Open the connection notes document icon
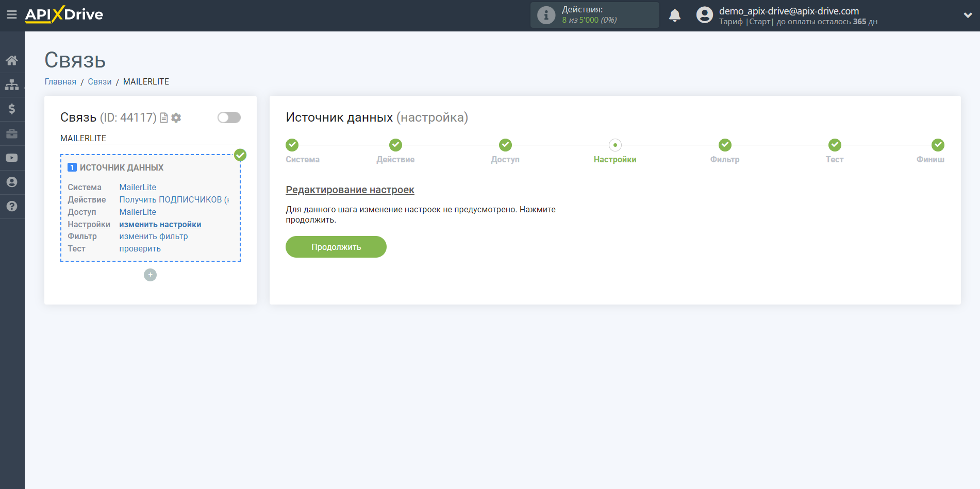 click(x=164, y=118)
